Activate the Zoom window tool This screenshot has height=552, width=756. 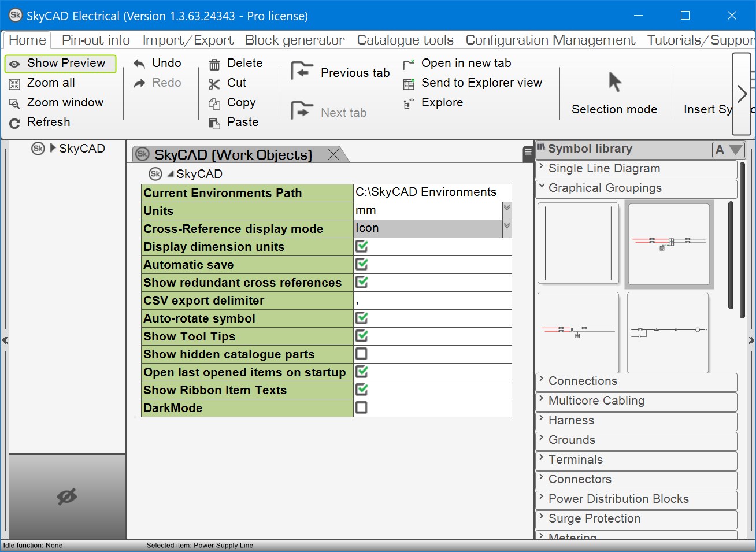point(14,103)
